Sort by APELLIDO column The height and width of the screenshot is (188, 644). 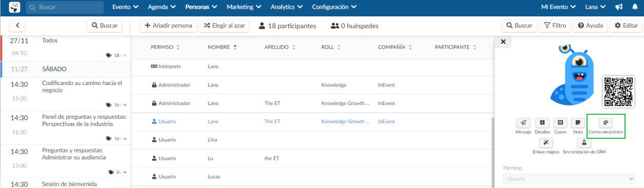click(x=280, y=47)
